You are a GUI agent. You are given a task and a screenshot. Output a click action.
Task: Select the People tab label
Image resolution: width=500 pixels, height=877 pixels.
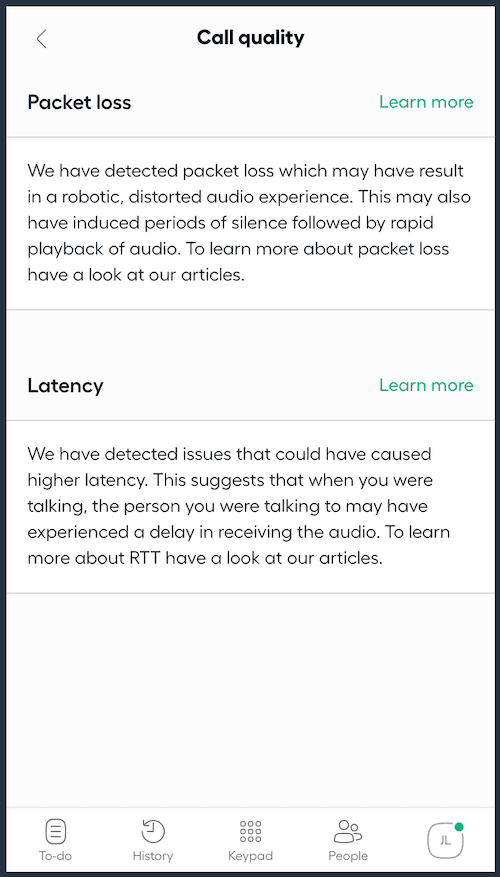[x=348, y=856]
